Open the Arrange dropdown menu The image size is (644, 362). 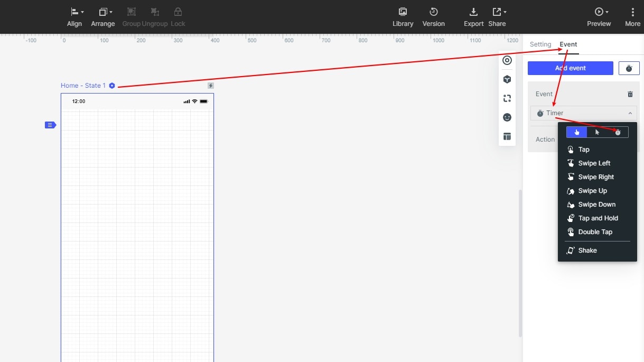tap(103, 17)
